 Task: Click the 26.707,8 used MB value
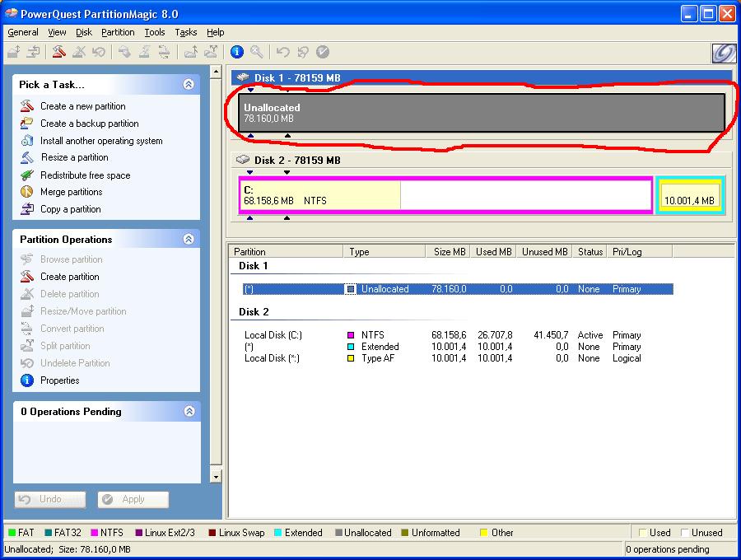pyautogui.click(x=495, y=335)
